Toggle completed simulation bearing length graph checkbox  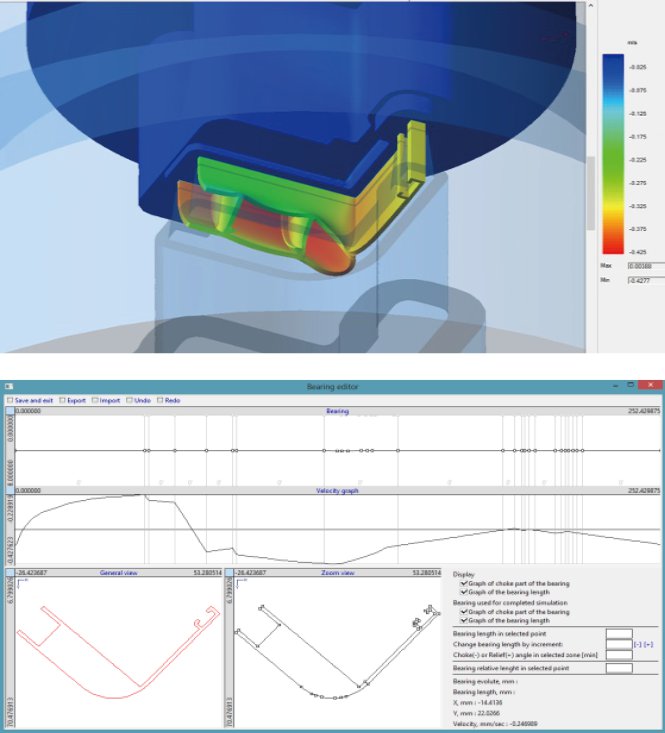coord(463,621)
